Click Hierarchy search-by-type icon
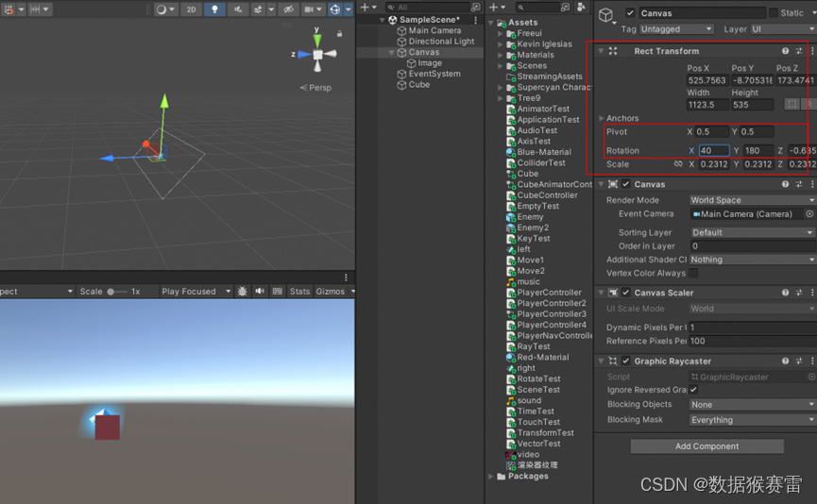Image resolution: width=817 pixels, height=504 pixels. click(x=475, y=7)
